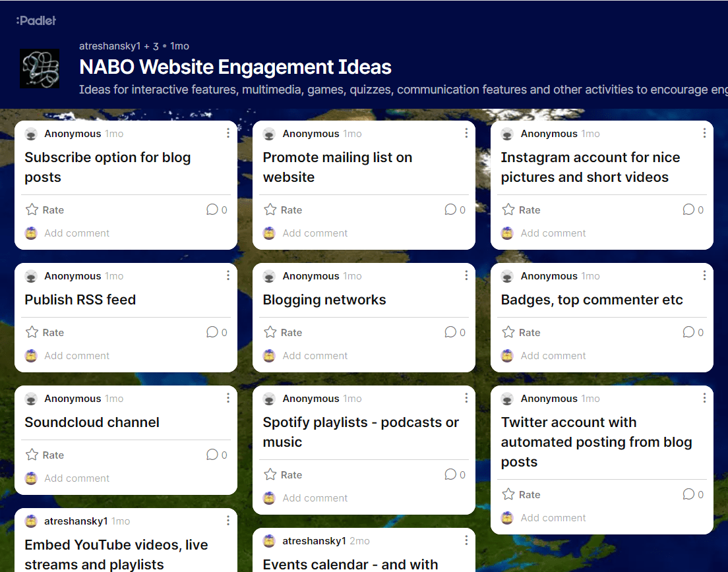Click comment icon on Promote mailing list post
This screenshot has width=728, height=572.
tap(450, 210)
